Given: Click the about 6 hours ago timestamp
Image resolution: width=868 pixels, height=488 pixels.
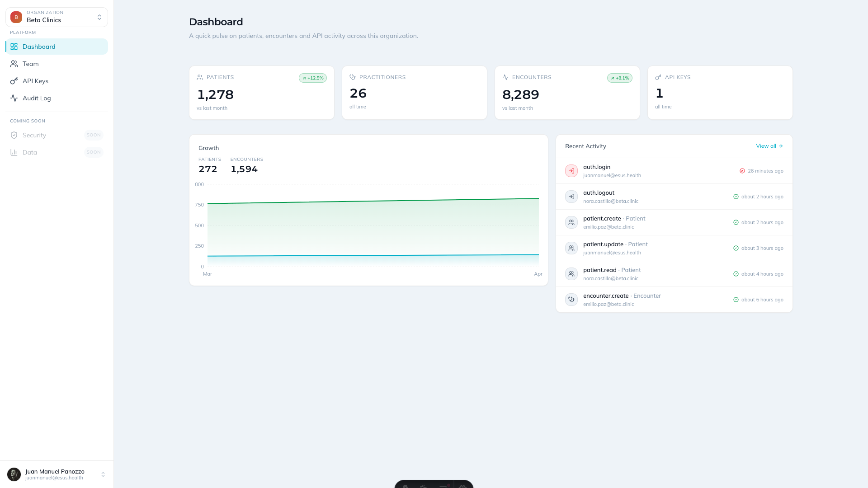Looking at the screenshot, I should click(x=762, y=300).
